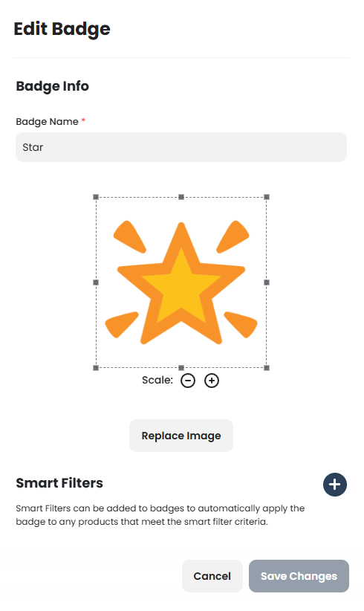Cancel editing the badge
The image size is (364, 611).
coord(212,576)
